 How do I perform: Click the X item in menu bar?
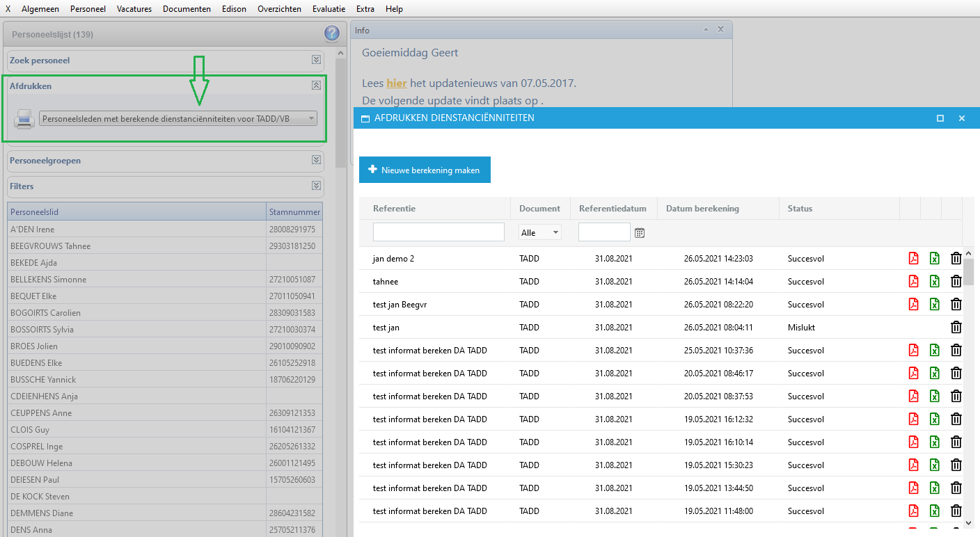coord(8,9)
